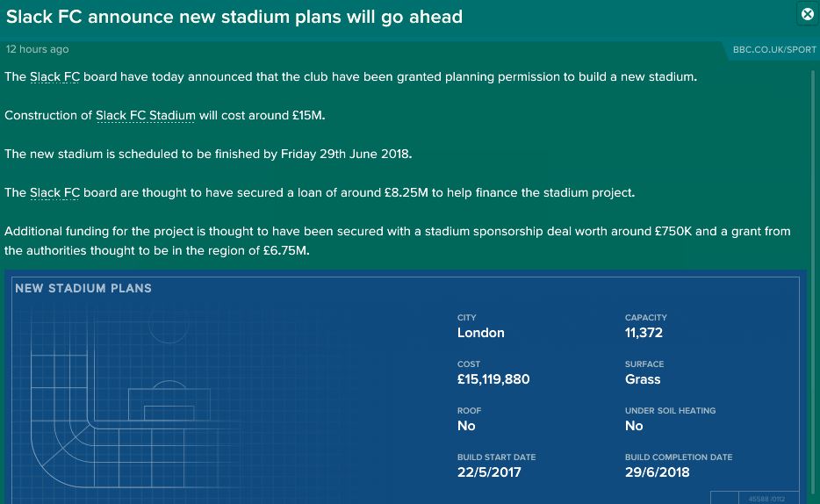Click the build completion date 29/6/2018
The width and height of the screenshot is (820, 504).
(x=657, y=472)
